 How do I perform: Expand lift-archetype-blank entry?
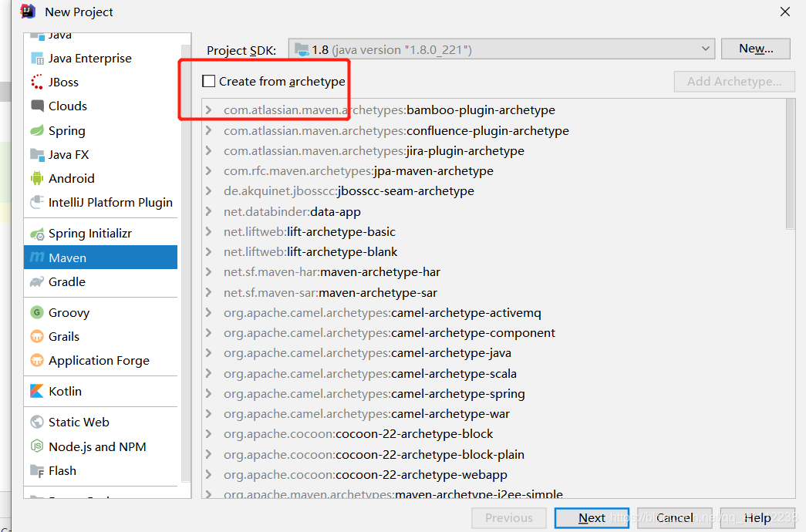click(x=209, y=252)
